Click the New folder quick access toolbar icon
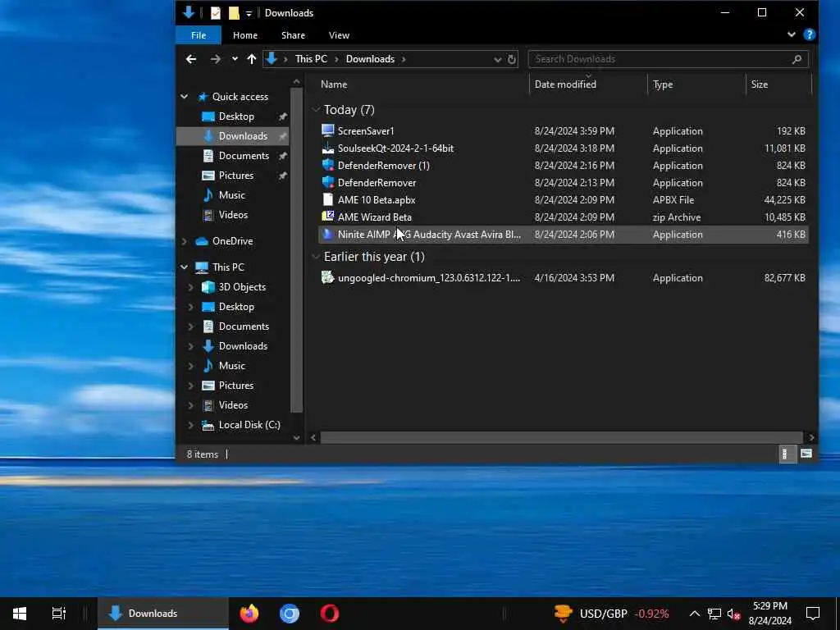Screen dimensions: 840x630 234,13
